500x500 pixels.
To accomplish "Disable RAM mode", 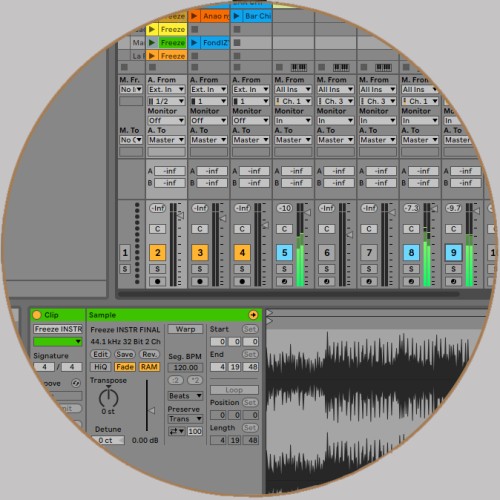I will tap(149, 367).
